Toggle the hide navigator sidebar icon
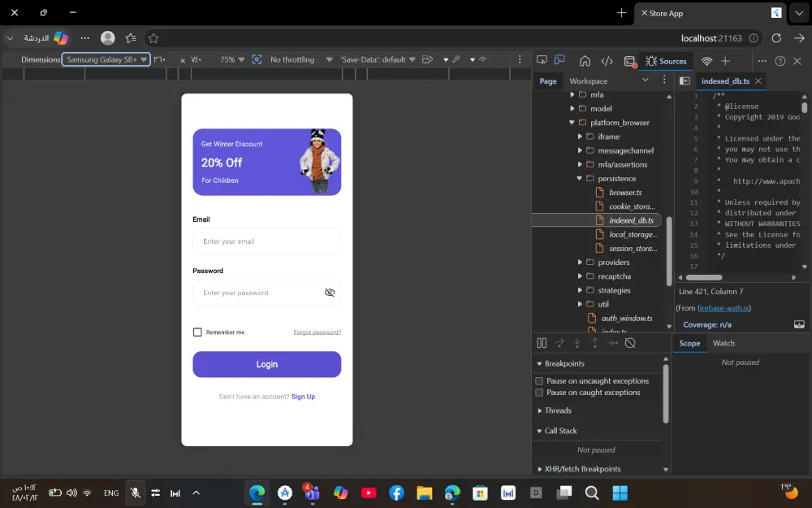 tap(685, 80)
